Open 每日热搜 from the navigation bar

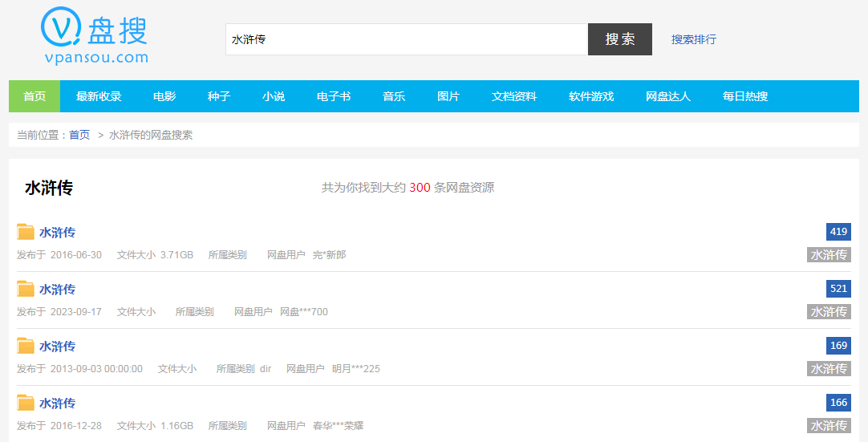pos(745,96)
